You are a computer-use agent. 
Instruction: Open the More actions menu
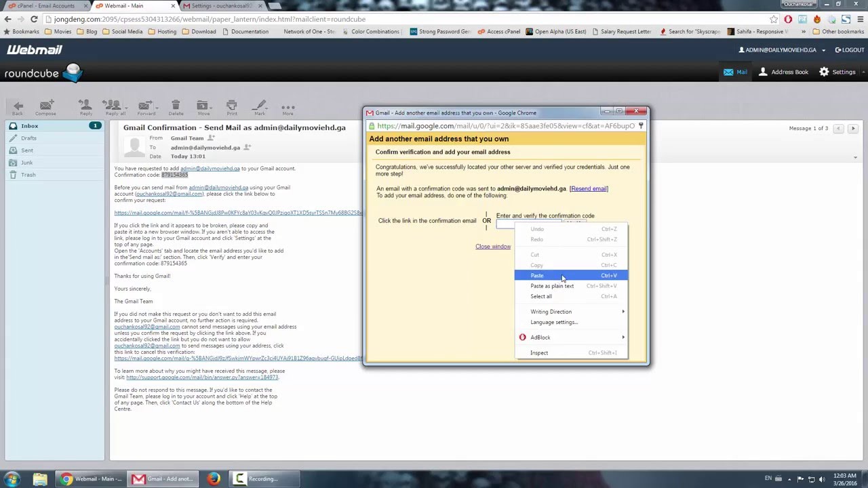pyautogui.click(x=288, y=107)
